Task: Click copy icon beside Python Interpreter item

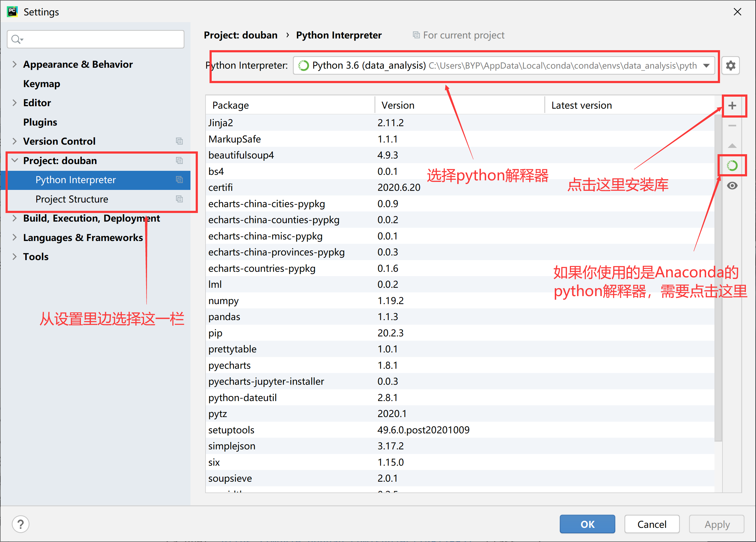Action: [x=179, y=180]
